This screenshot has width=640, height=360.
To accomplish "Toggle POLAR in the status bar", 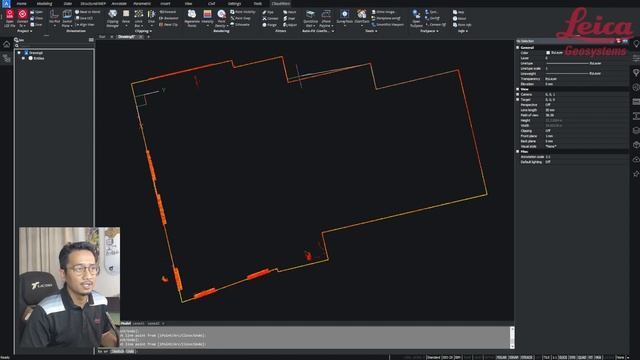I will pyautogui.click(x=501, y=357).
